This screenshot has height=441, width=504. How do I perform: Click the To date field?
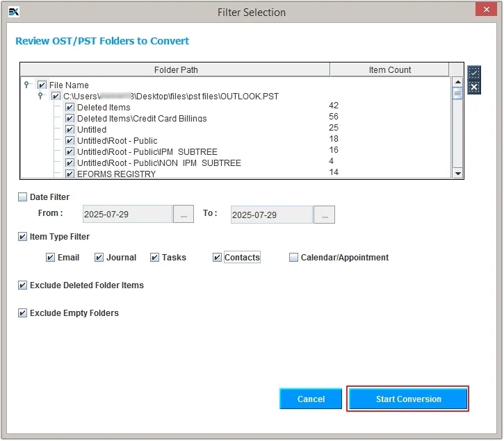pyautogui.click(x=272, y=215)
